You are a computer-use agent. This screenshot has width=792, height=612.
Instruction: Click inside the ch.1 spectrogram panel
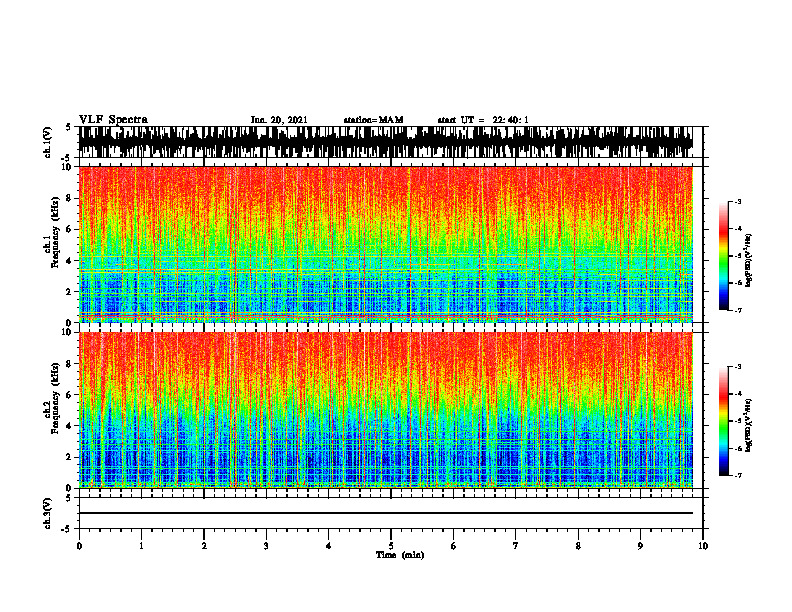[x=386, y=244]
